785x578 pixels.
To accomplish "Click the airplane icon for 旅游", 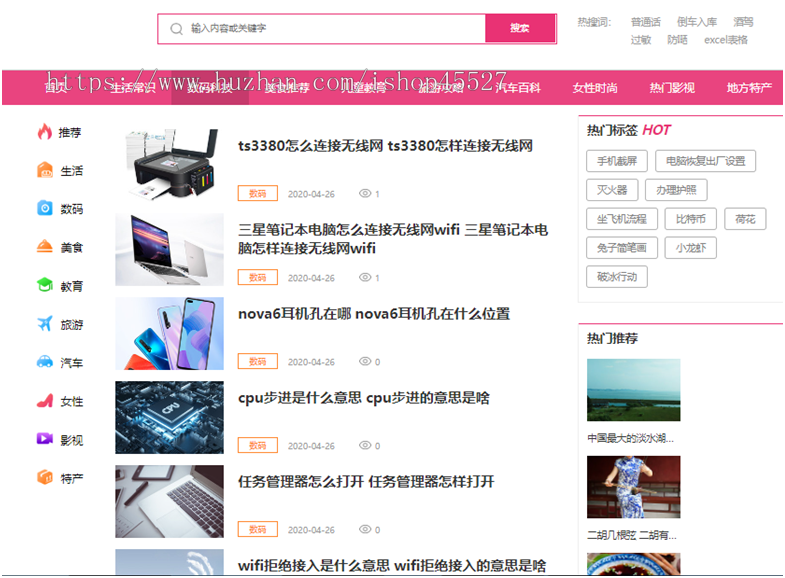I will click(x=45, y=323).
